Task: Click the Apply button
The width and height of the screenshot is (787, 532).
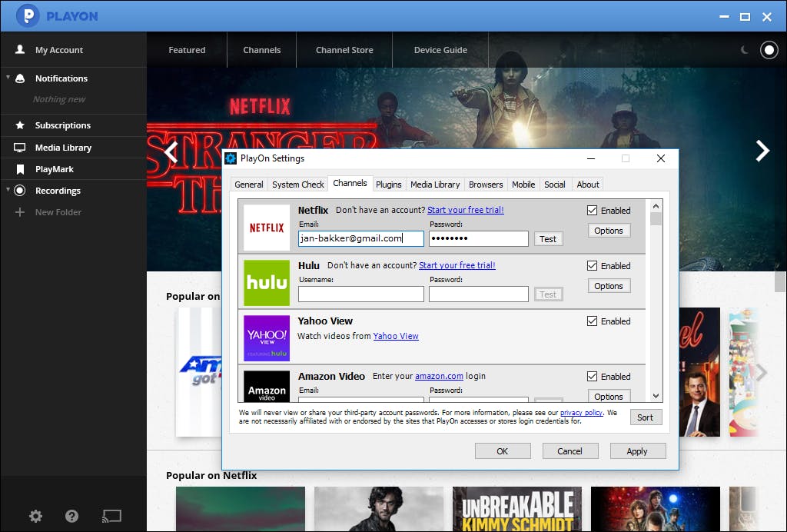Action: click(637, 451)
